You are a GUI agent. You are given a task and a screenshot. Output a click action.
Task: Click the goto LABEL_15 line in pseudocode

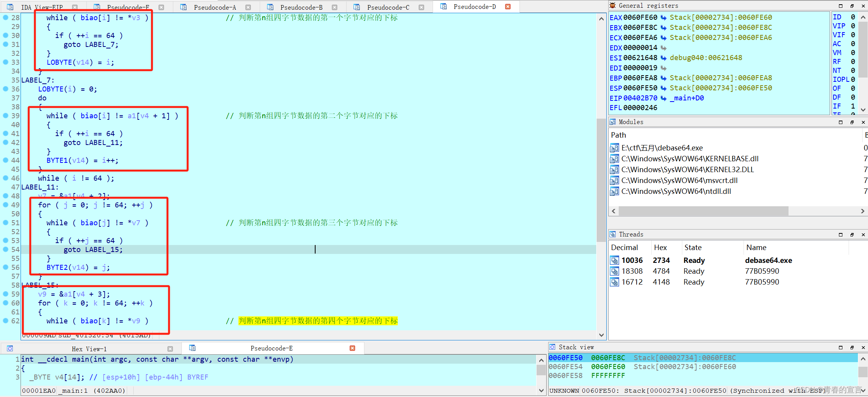(x=93, y=250)
